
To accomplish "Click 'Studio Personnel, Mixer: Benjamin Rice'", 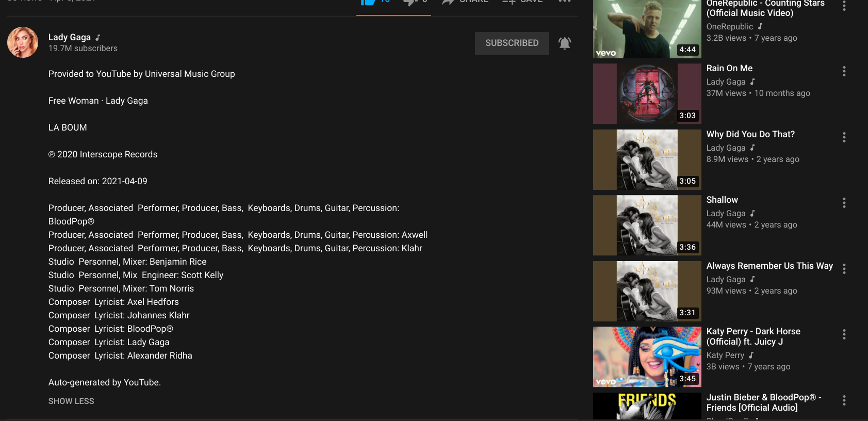I will 127,262.
